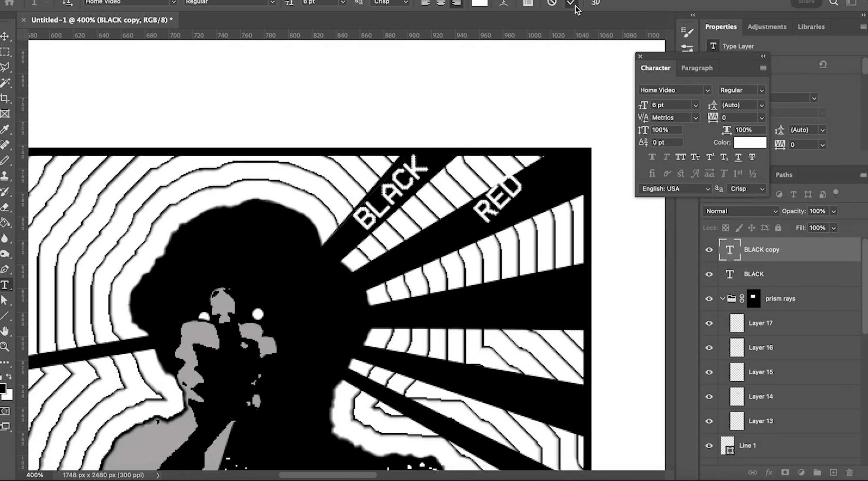Hide the prism rays group
This screenshot has width=868, height=481.
709,299
